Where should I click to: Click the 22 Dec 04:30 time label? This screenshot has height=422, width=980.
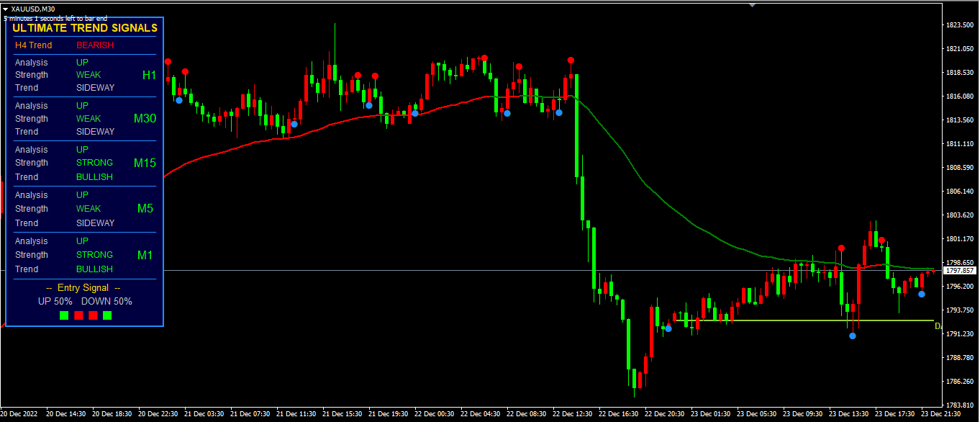coord(481,414)
